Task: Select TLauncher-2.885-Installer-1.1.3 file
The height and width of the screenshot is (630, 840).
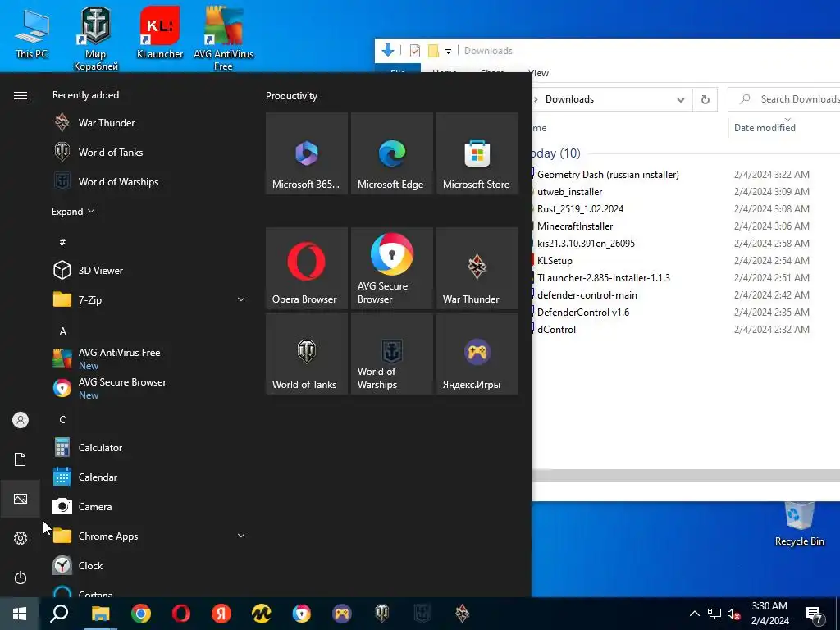Action: pos(603,277)
